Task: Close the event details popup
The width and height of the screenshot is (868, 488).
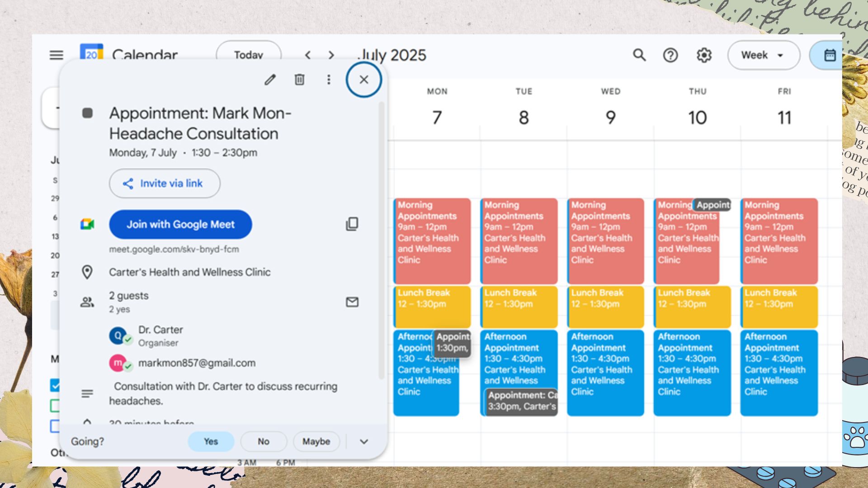Action: (x=364, y=80)
